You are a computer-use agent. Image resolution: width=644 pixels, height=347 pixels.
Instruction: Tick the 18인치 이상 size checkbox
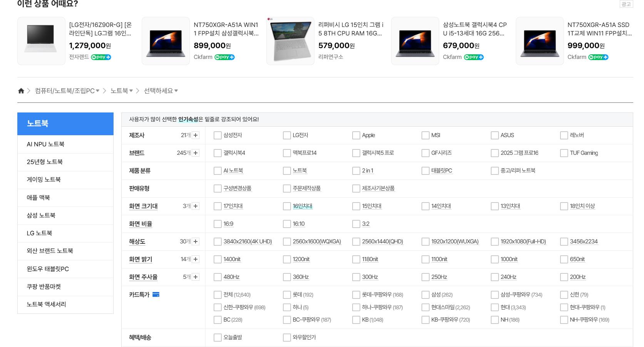[x=564, y=206]
